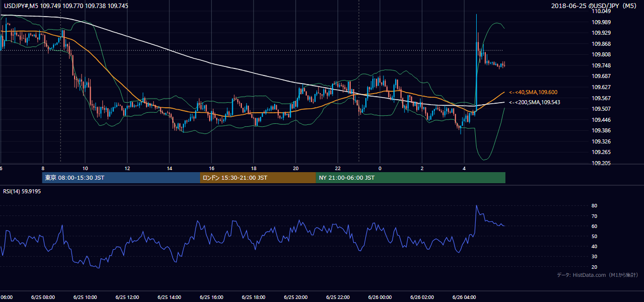Image resolution: width=644 pixels, height=302 pixels.
Task: Click the single-digit hour marker 2 under the price chart
Action: (422, 168)
